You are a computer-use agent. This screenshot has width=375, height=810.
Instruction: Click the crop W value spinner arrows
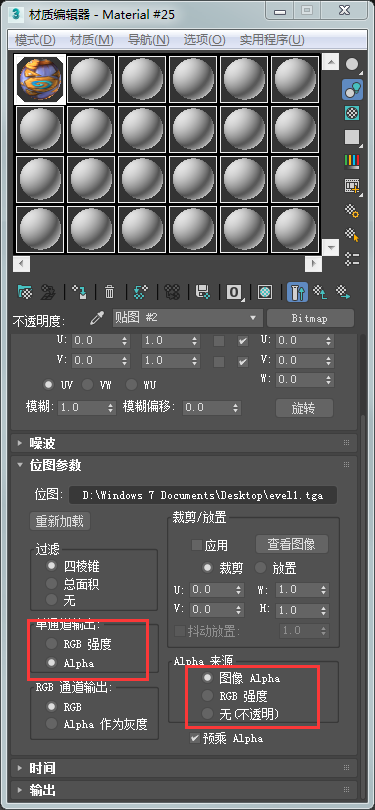pyautogui.click(x=324, y=589)
